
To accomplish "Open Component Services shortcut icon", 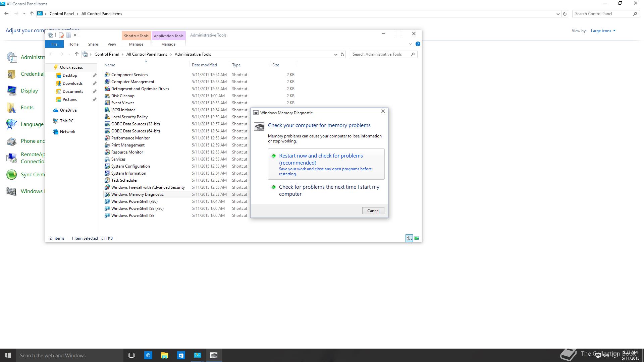I will [x=107, y=74].
